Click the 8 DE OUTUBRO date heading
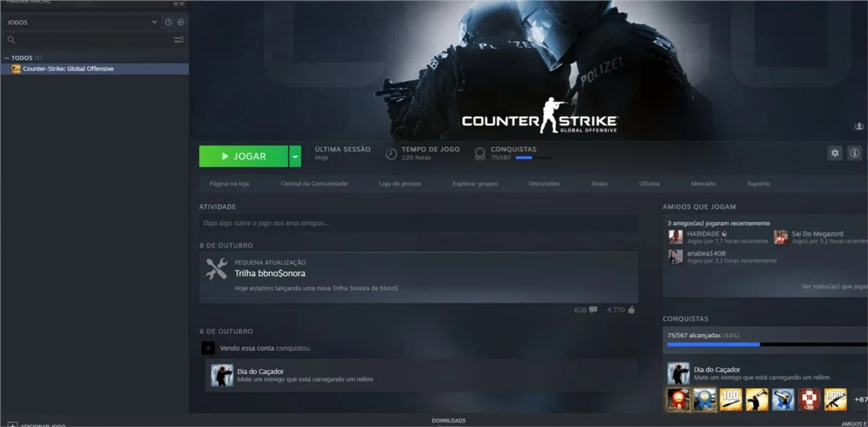 click(226, 246)
